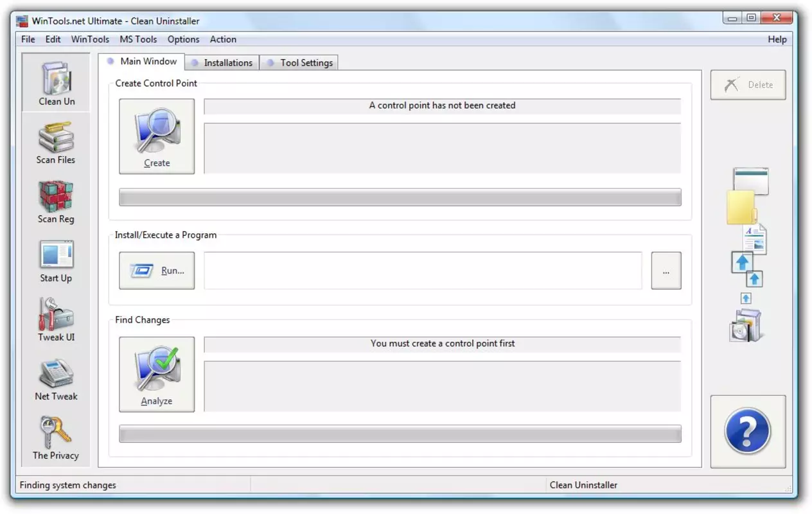Open the Action menu
This screenshot has width=812, height=514.
[x=223, y=39]
